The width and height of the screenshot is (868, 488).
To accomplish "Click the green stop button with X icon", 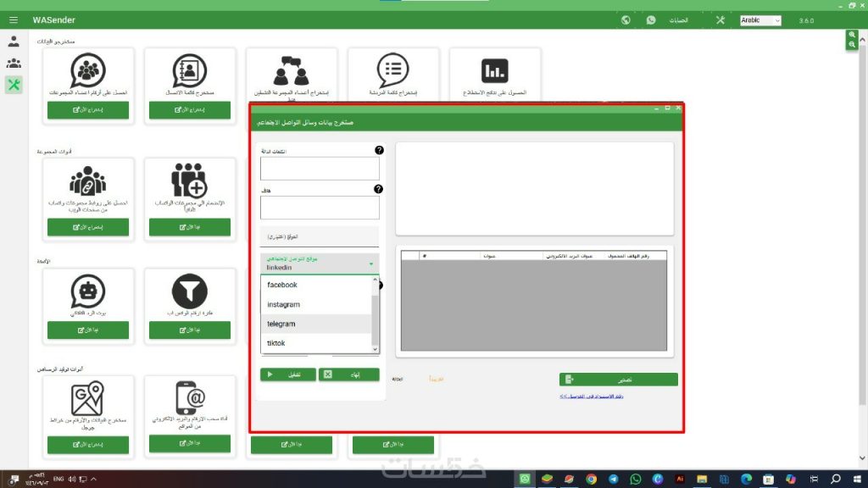I will pyautogui.click(x=348, y=374).
